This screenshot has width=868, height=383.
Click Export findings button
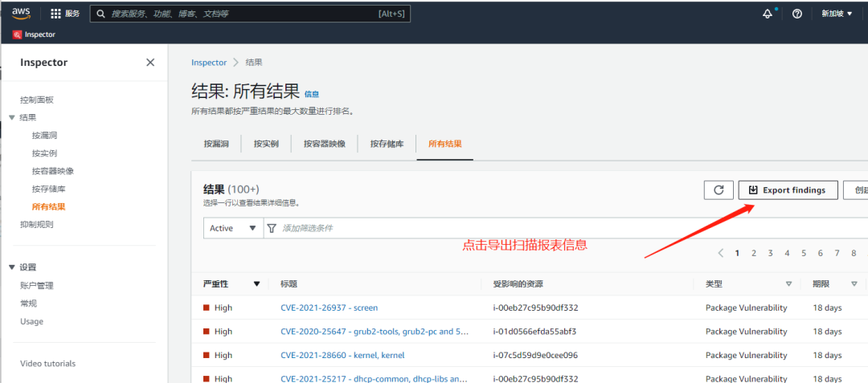788,190
